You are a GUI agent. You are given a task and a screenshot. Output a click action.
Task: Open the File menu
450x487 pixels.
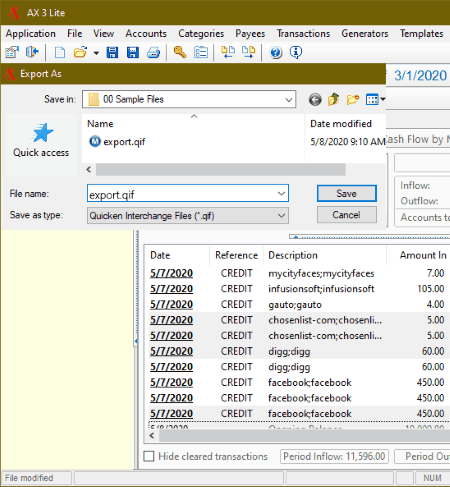[75, 33]
